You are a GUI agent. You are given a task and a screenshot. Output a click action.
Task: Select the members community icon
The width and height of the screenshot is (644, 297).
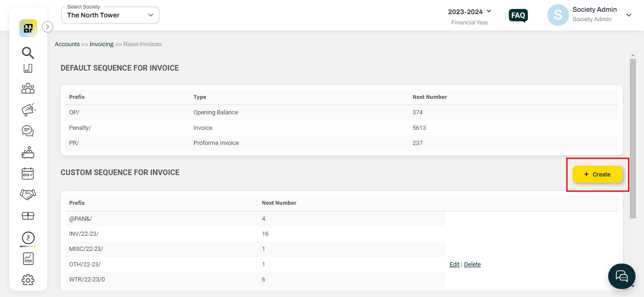coord(28,88)
